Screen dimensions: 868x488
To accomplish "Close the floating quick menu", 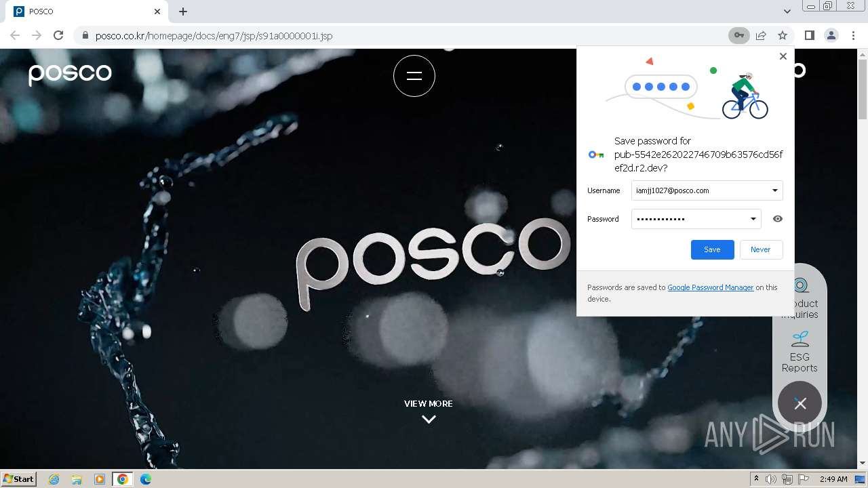I will tap(800, 404).
